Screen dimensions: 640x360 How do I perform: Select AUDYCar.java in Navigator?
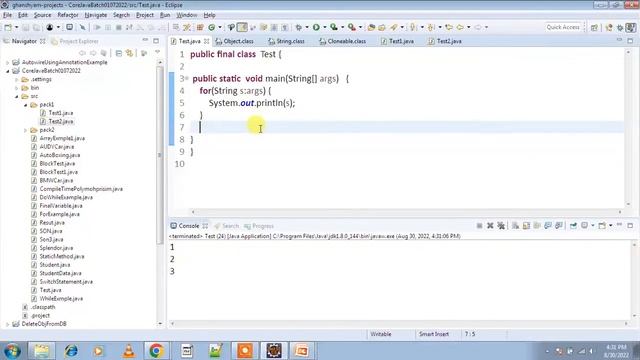pyautogui.click(x=53, y=147)
